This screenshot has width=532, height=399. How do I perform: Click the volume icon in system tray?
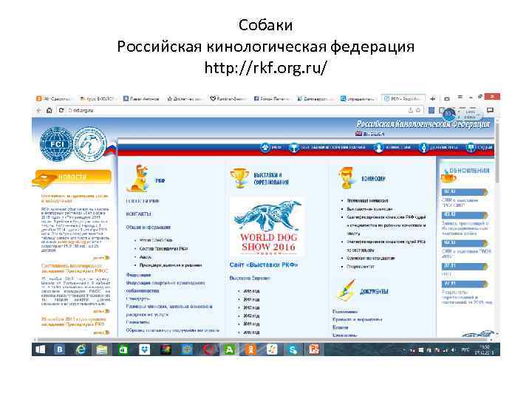[453, 349]
